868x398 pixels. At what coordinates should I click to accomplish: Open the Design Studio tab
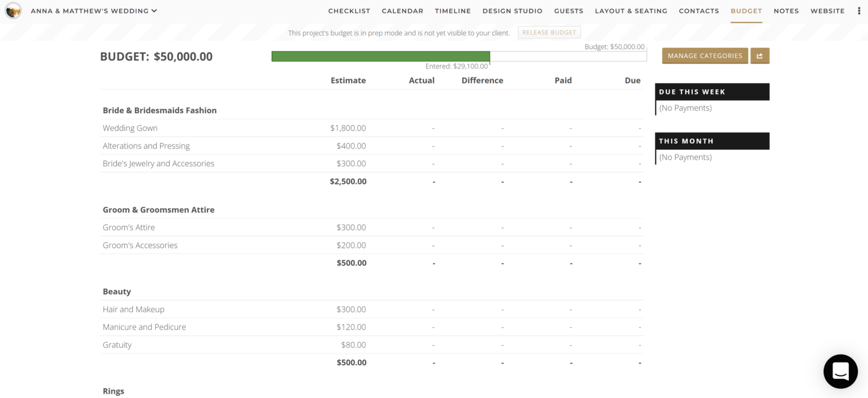point(512,11)
